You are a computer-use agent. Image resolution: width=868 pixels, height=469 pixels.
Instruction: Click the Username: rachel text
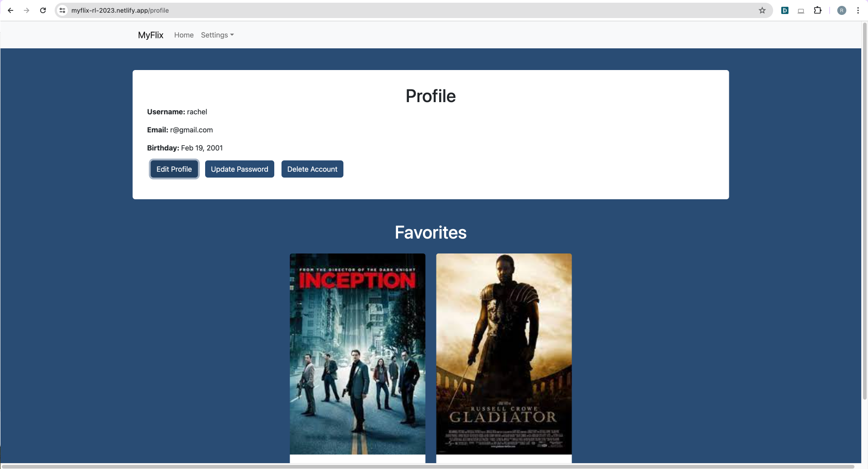click(177, 112)
